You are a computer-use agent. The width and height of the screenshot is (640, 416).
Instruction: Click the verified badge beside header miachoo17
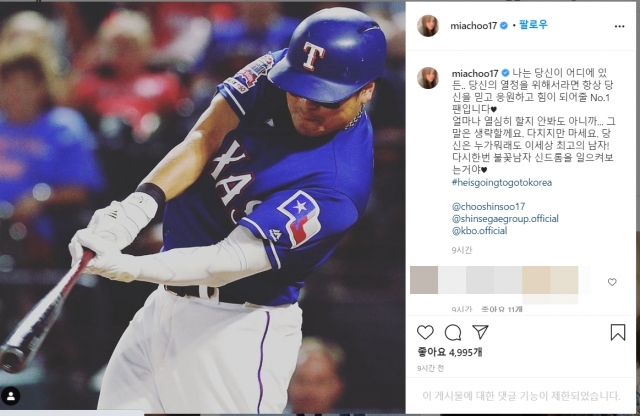[504, 26]
